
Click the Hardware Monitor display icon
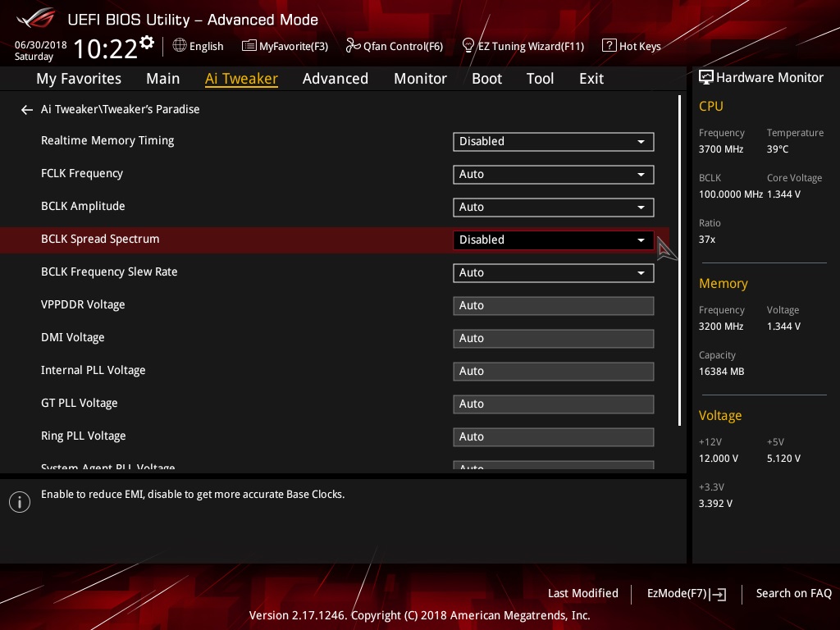click(x=706, y=77)
